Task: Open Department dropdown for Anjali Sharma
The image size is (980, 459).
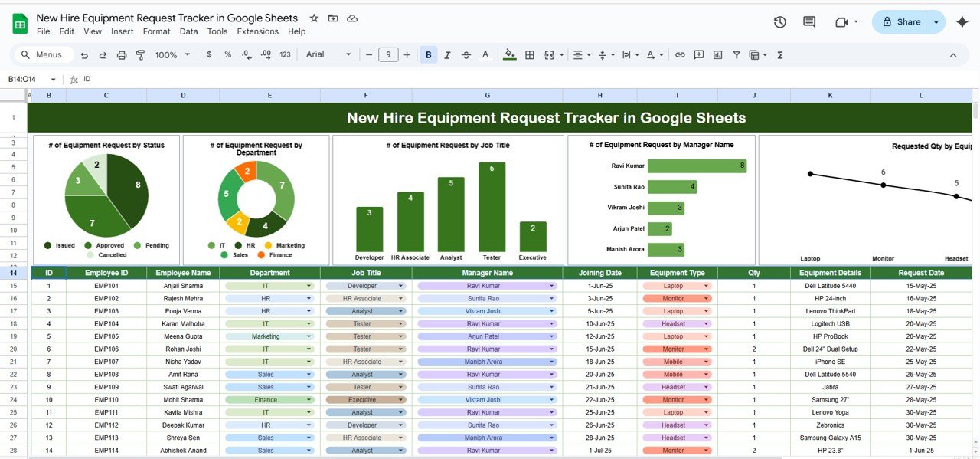Action: (x=309, y=286)
